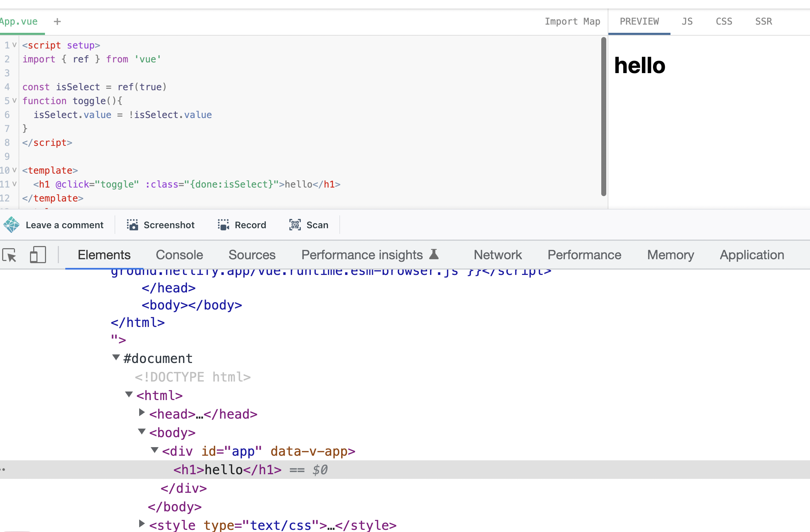This screenshot has width=810, height=532.
Task: Open the Elements DevTools tab
Action: coord(104,255)
